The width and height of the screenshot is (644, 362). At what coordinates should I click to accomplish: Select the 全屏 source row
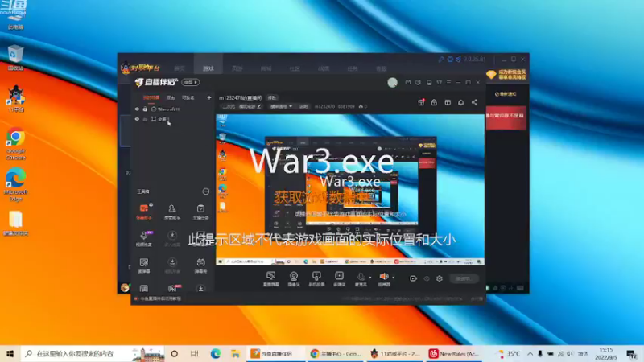[172, 119]
